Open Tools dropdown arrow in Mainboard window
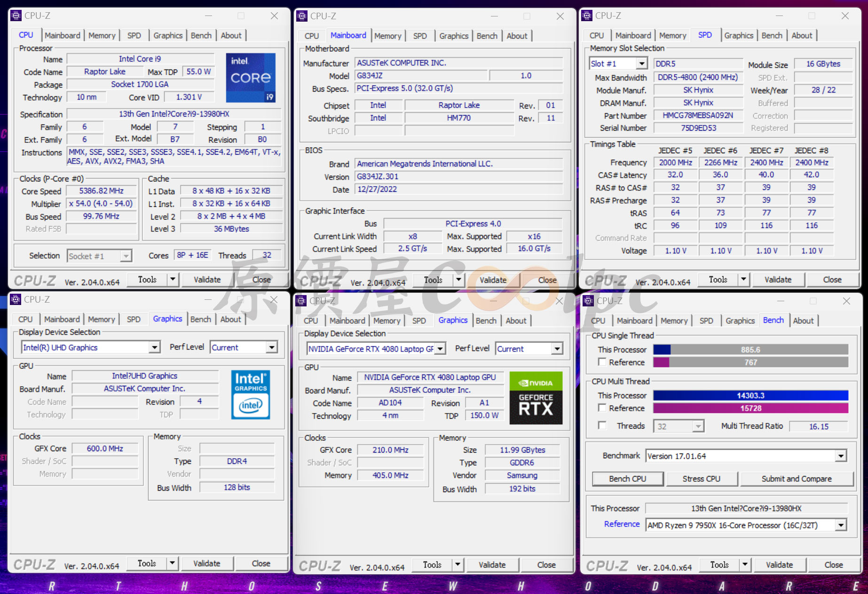The image size is (868, 594). click(458, 280)
